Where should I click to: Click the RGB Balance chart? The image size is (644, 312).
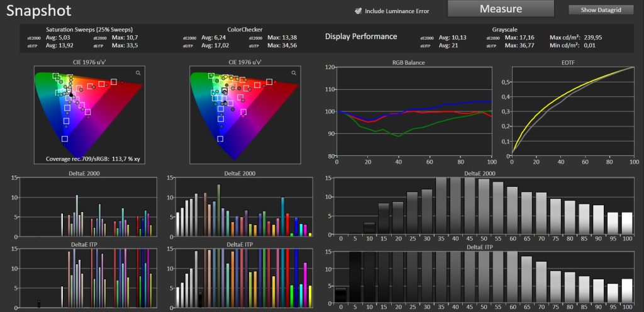click(x=414, y=111)
